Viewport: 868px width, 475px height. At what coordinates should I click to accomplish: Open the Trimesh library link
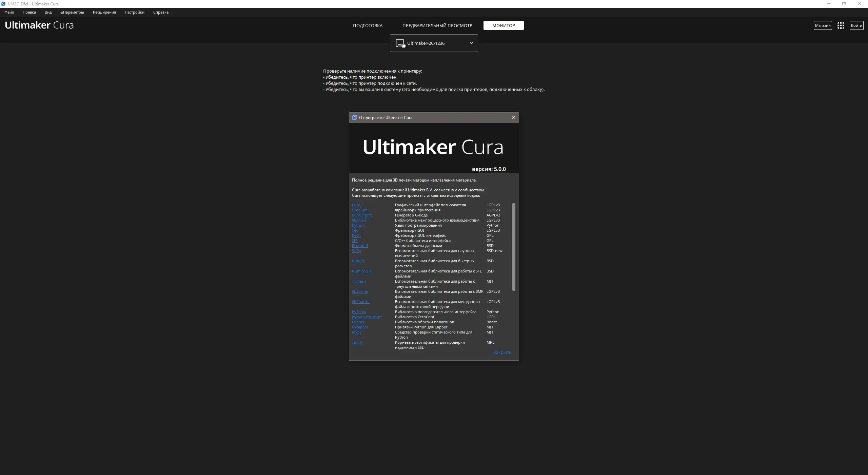click(358, 281)
